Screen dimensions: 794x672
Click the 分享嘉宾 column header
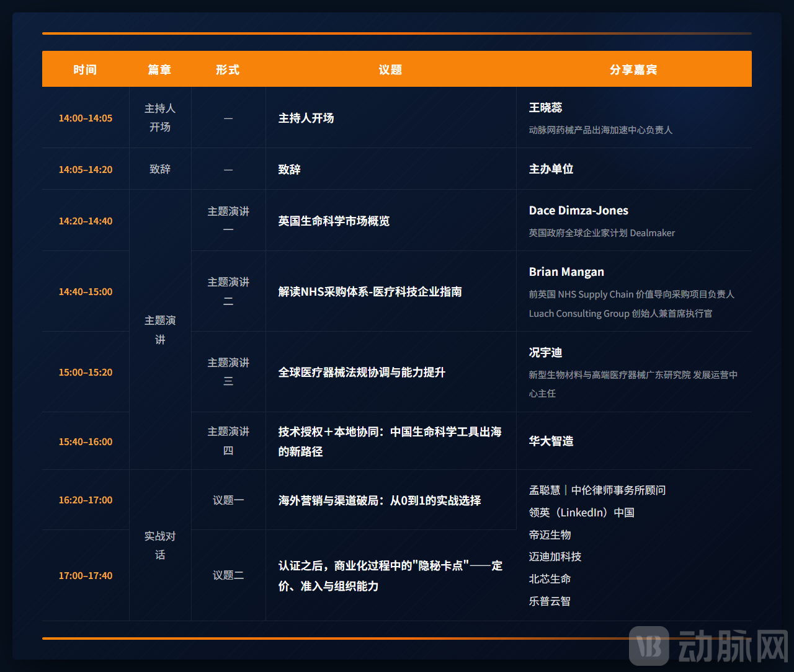coord(633,69)
